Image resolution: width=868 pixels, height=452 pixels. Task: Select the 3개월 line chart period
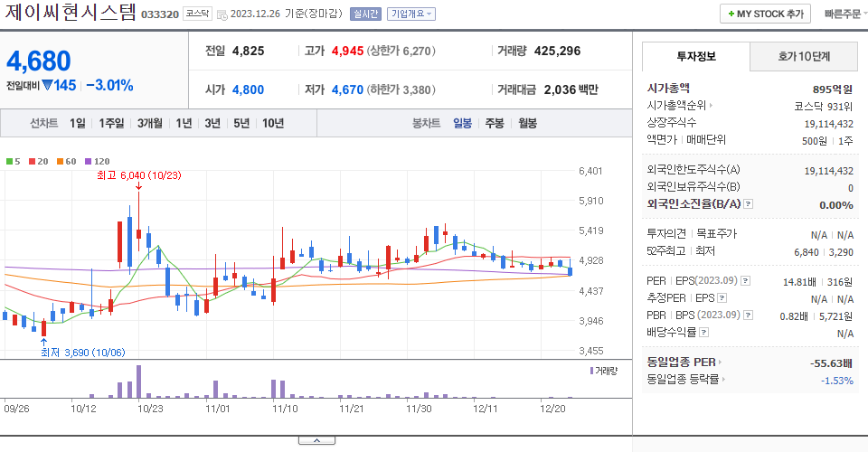(149, 123)
